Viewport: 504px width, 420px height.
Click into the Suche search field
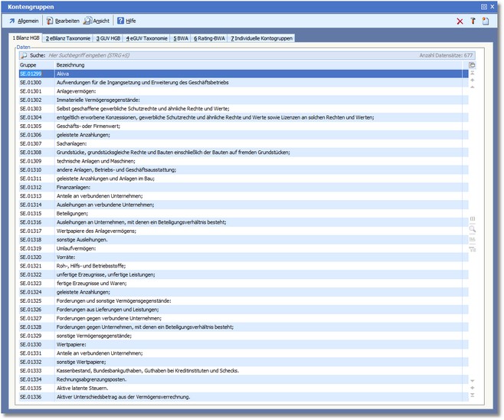tap(230, 56)
